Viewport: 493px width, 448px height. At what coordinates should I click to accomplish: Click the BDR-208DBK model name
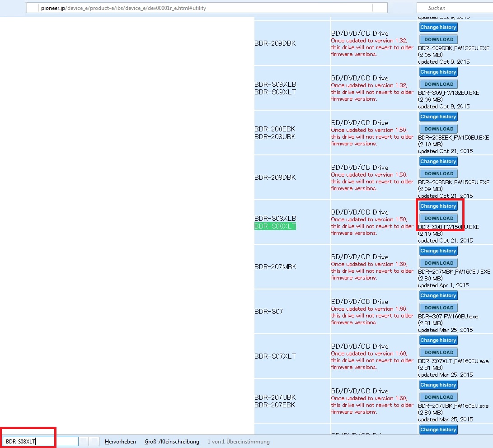[275, 177]
